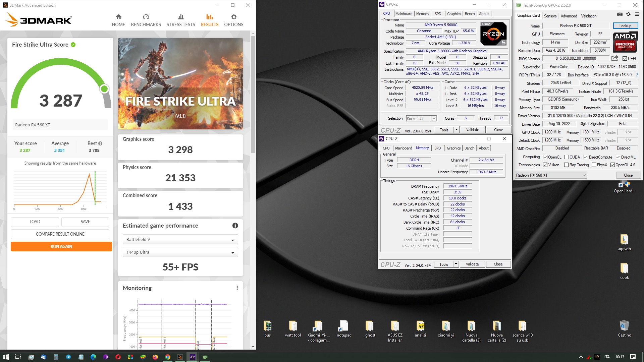Screen dimensions: 644x362
Task: Toggle Vulkan checkbox in GPU-Z
Action: point(545,165)
